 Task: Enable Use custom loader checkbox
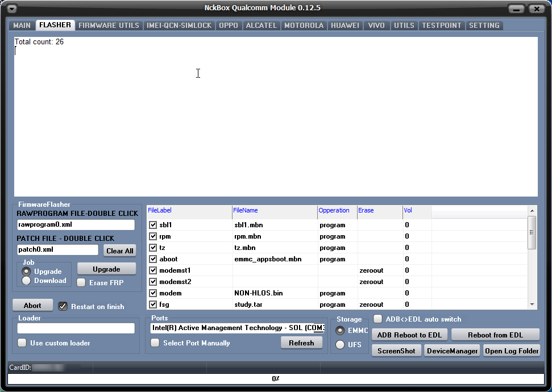pyautogui.click(x=22, y=343)
